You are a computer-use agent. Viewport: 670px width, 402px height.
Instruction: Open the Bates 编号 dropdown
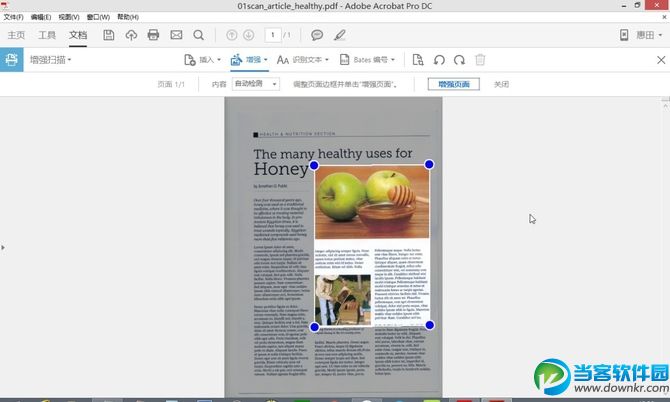[x=367, y=60]
